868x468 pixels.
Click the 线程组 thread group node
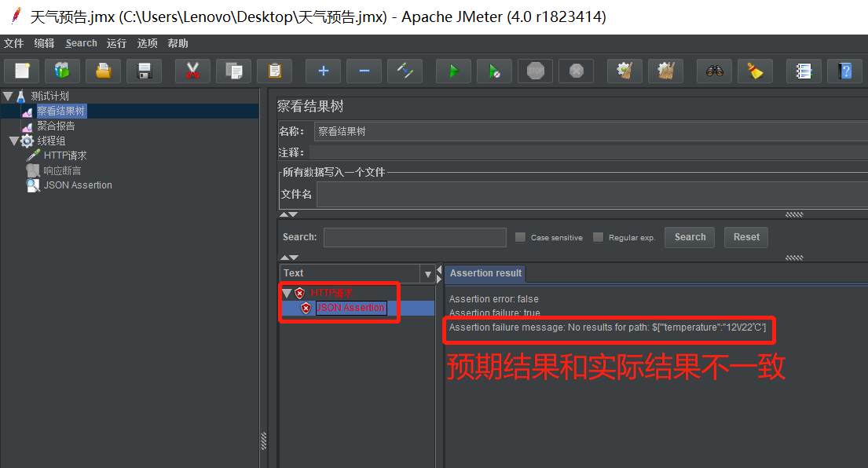pos(52,141)
